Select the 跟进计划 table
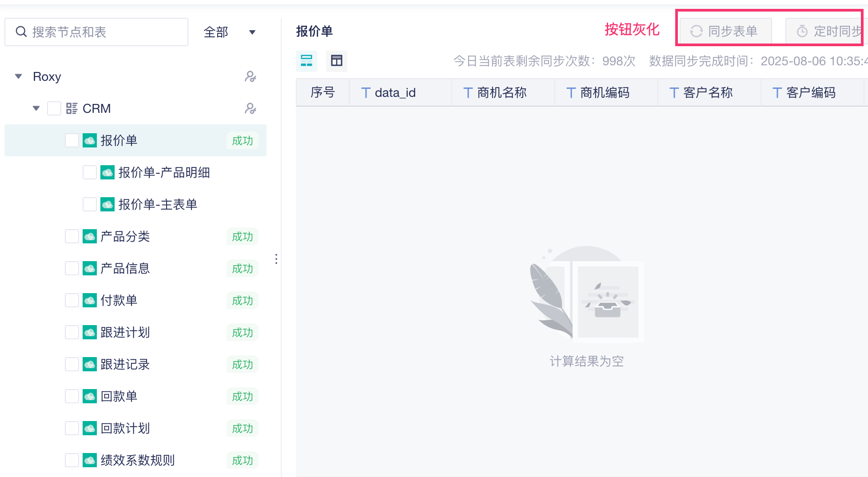 tap(125, 332)
